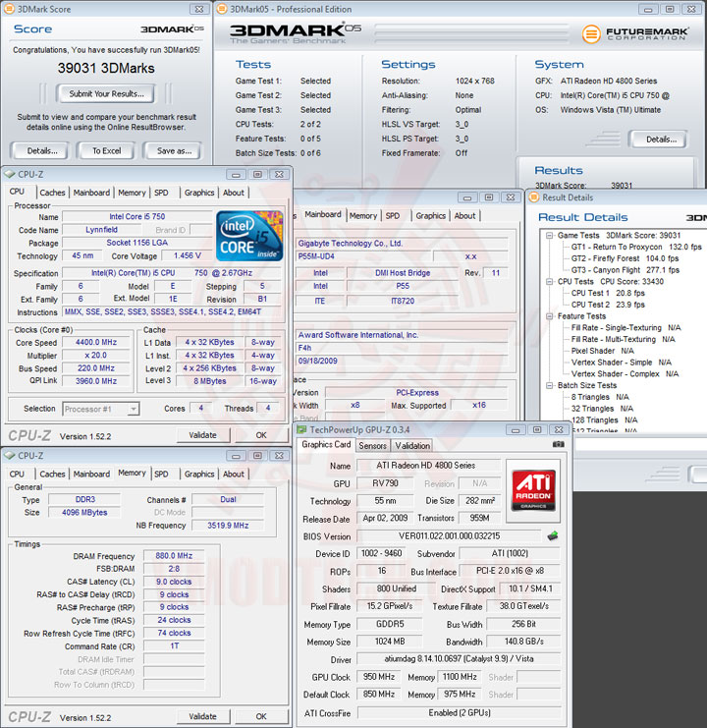Image resolution: width=707 pixels, height=728 pixels.
Task: Click the NB Frequency 3519.9 MHz value
Action: (x=228, y=525)
